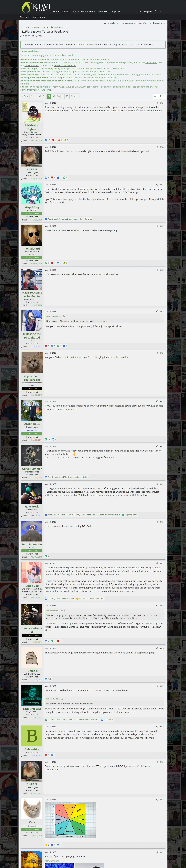This screenshot has width=186, height=868.
Task: Share post #622 via share icon
Action: pos(157,147)
